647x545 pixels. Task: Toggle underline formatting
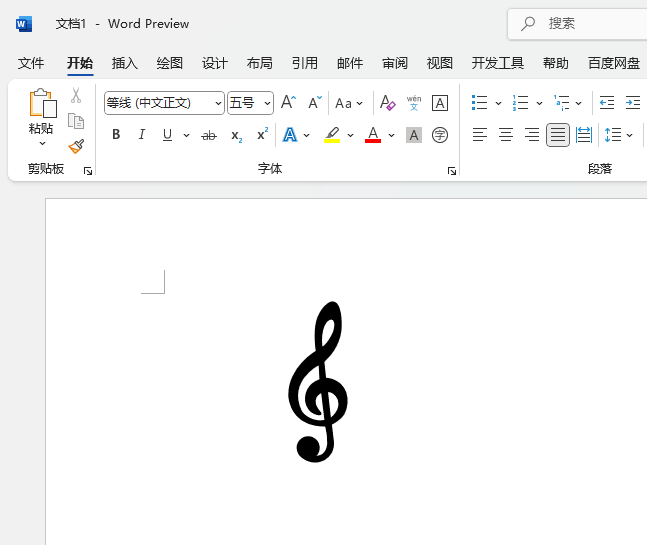point(167,135)
